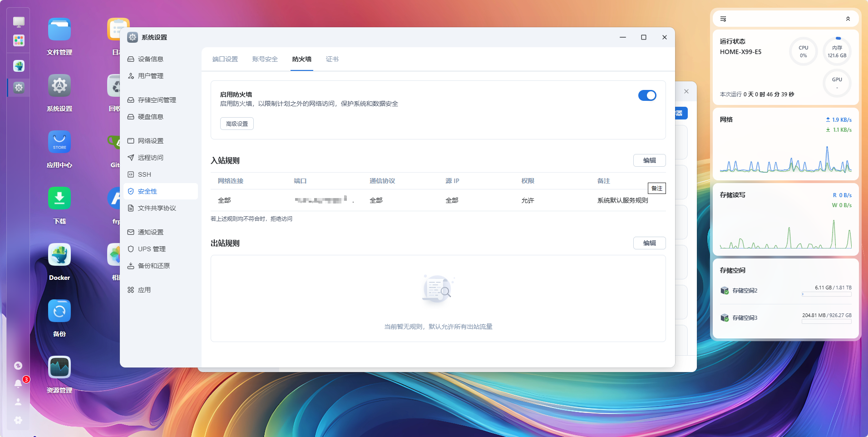
Task: Close the window behind 系统设置
Action: (686, 91)
